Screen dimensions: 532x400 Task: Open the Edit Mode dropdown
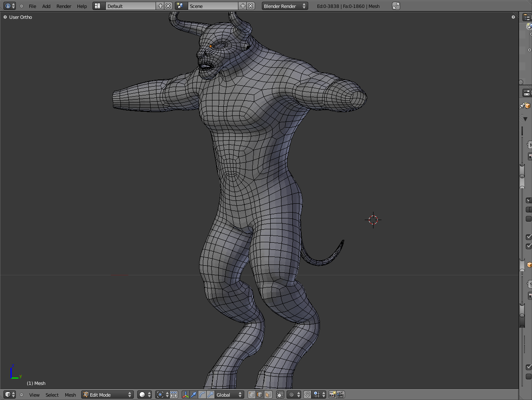click(x=107, y=395)
